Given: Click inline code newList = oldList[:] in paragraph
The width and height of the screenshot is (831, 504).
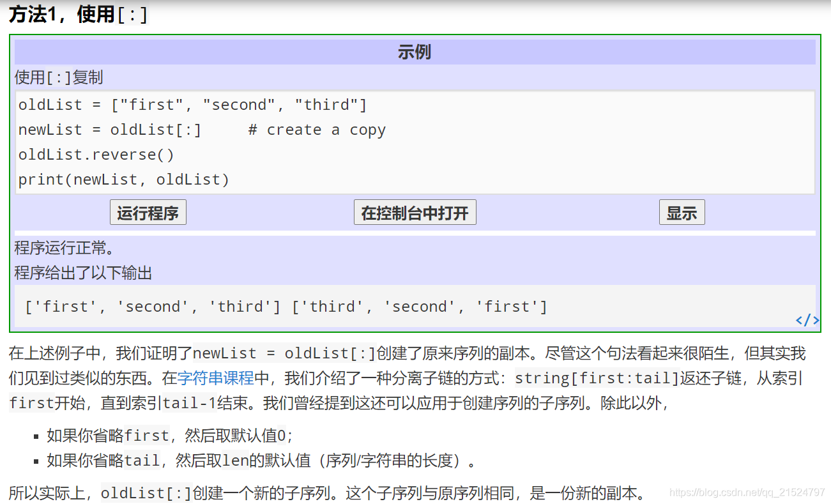Looking at the screenshot, I should point(284,353).
